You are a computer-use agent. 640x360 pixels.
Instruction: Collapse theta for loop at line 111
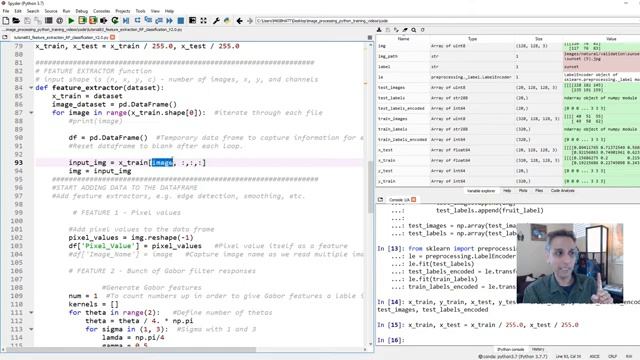coord(31,313)
